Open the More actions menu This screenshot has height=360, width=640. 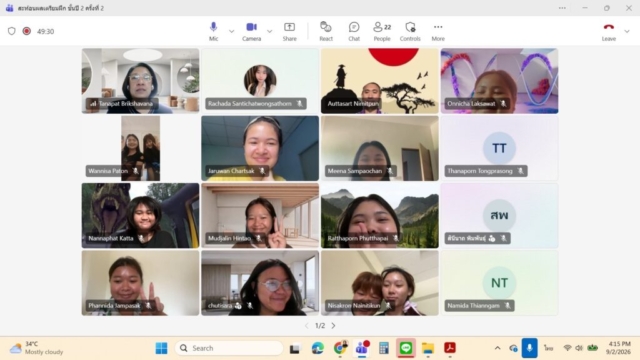click(438, 31)
